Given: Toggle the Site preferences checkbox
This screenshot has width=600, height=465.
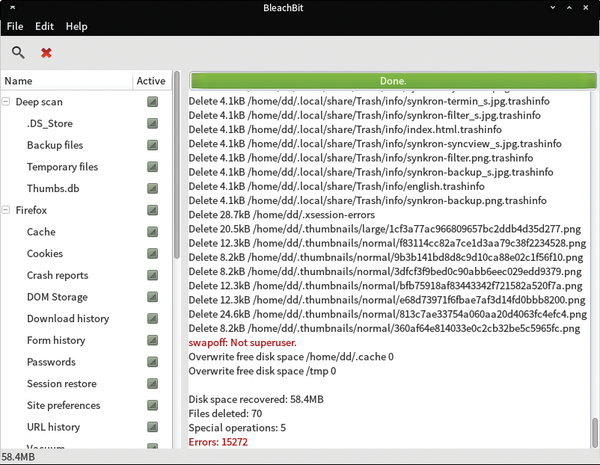Looking at the screenshot, I should pos(153,405).
